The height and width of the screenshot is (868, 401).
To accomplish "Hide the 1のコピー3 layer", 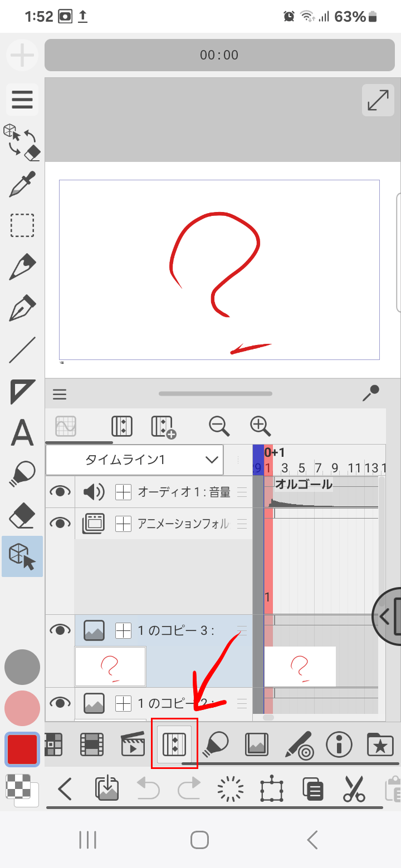I will pyautogui.click(x=60, y=630).
